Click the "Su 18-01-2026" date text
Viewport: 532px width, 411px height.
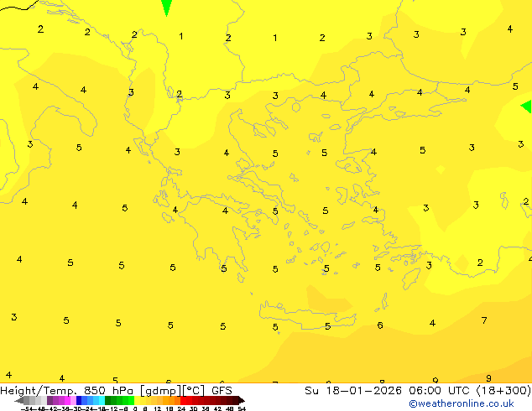click(353, 391)
